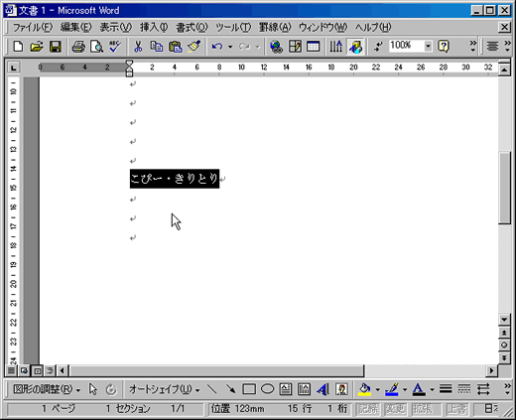Apply the yellow fill color bucket
516x420 pixels.
click(x=364, y=389)
